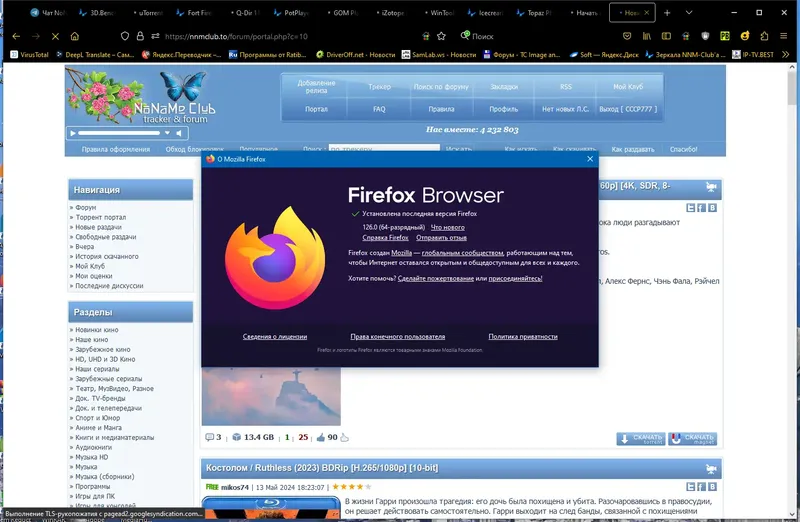Image resolution: width=800 pixels, height=522 pixels.
Task: Open the VirusTotal bookmark
Action: 30,55
